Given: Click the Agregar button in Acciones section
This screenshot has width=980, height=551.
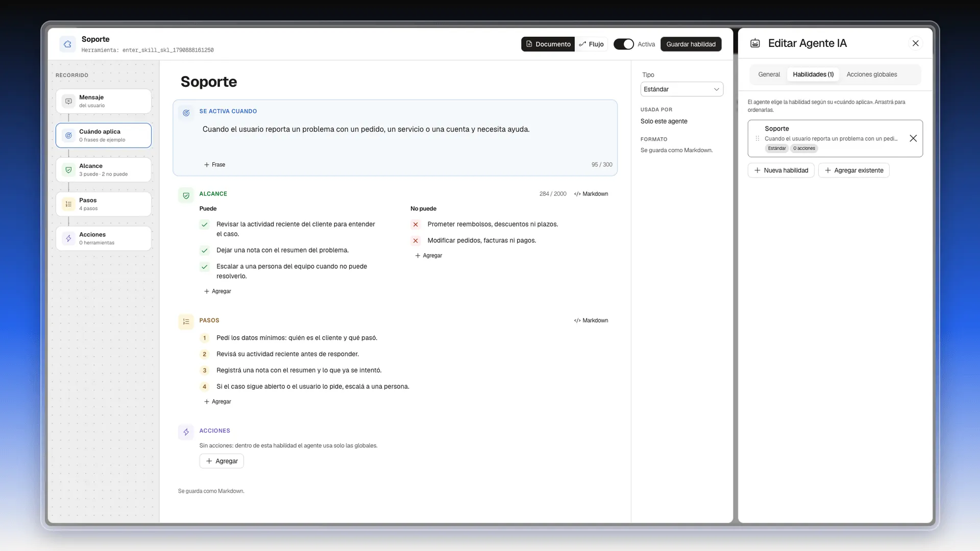Looking at the screenshot, I should [x=222, y=461].
